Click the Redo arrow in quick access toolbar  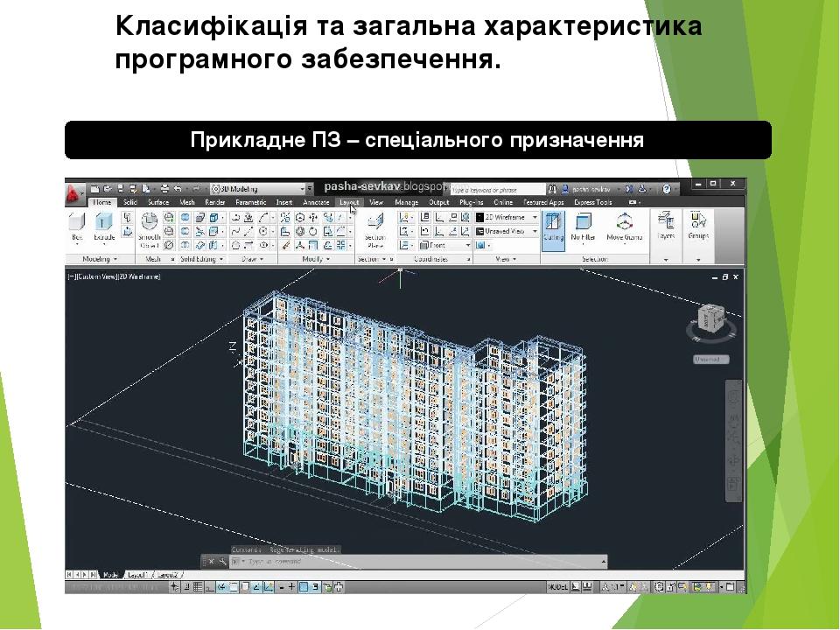(195, 189)
